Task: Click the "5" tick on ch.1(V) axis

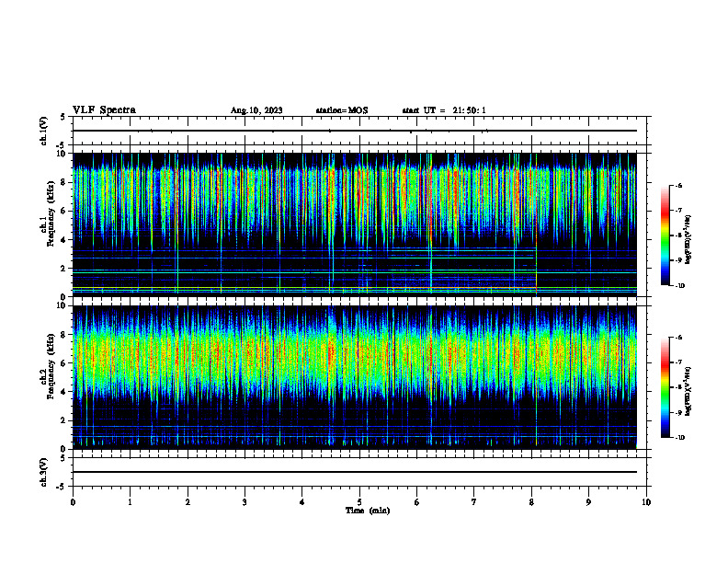Action: [63, 117]
